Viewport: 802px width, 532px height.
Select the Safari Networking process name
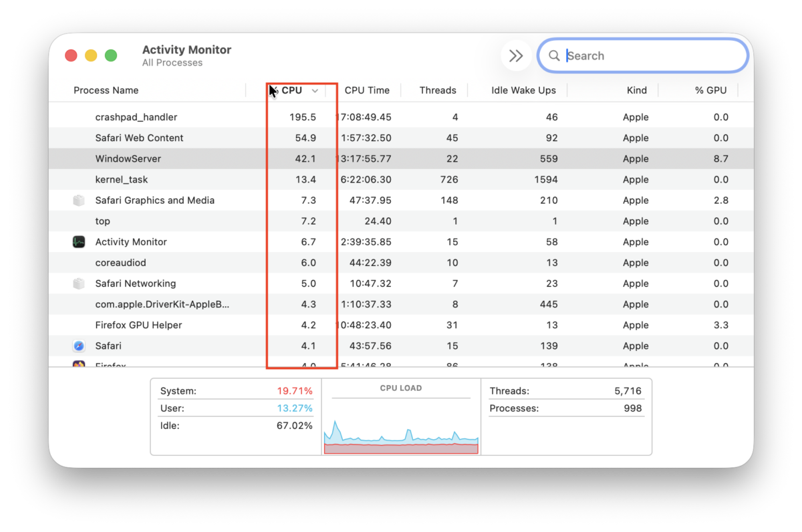point(136,283)
